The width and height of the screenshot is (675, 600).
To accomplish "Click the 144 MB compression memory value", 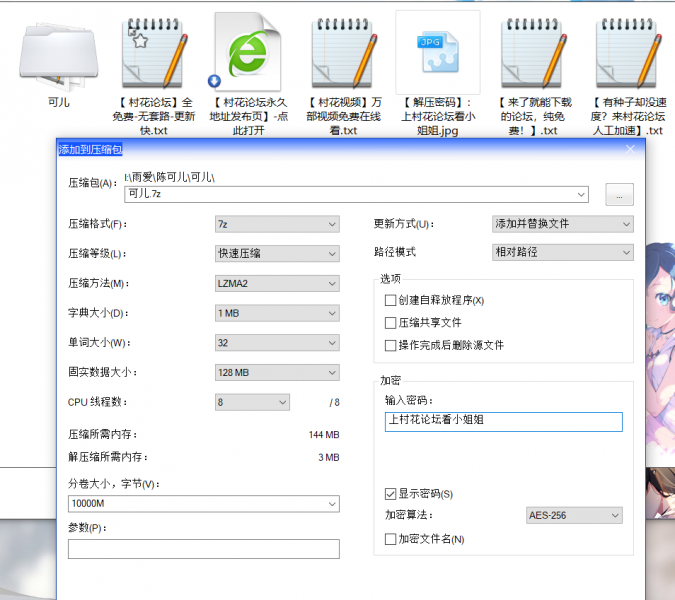I will click(324, 435).
